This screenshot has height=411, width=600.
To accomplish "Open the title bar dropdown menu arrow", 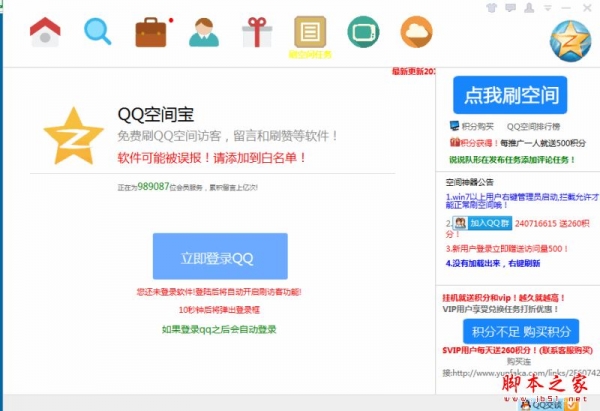I will point(548,8).
